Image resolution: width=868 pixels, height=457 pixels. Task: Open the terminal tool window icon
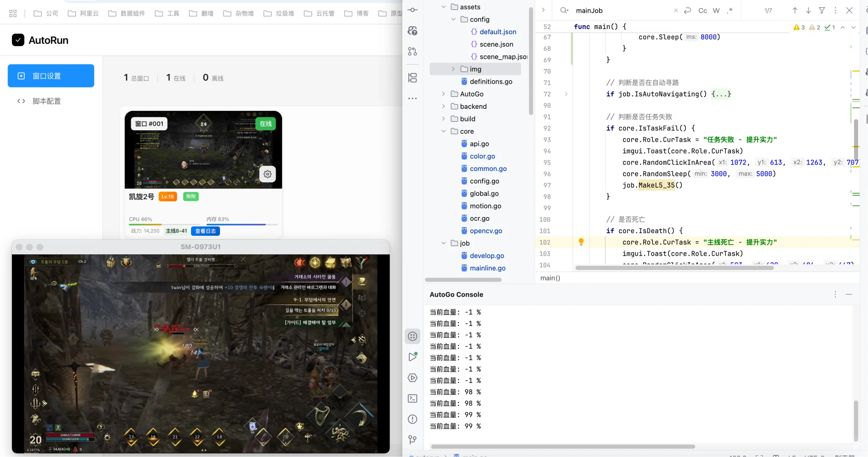pyautogui.click(x=413, y=399)
